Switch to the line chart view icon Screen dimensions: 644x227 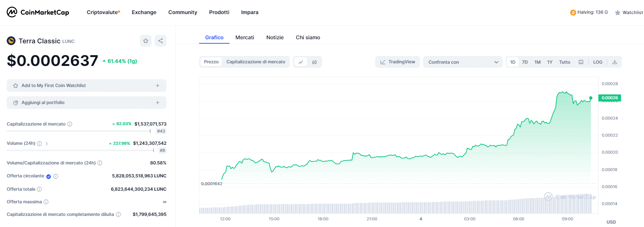[x=301, y=62]
